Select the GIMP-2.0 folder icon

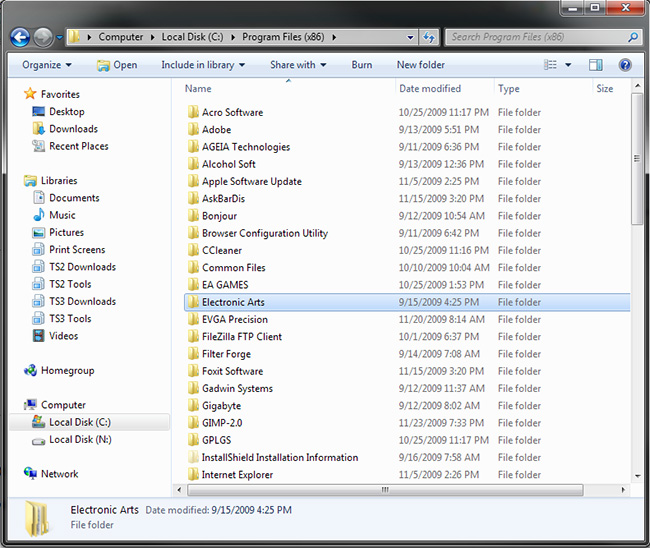click(193, 422)
